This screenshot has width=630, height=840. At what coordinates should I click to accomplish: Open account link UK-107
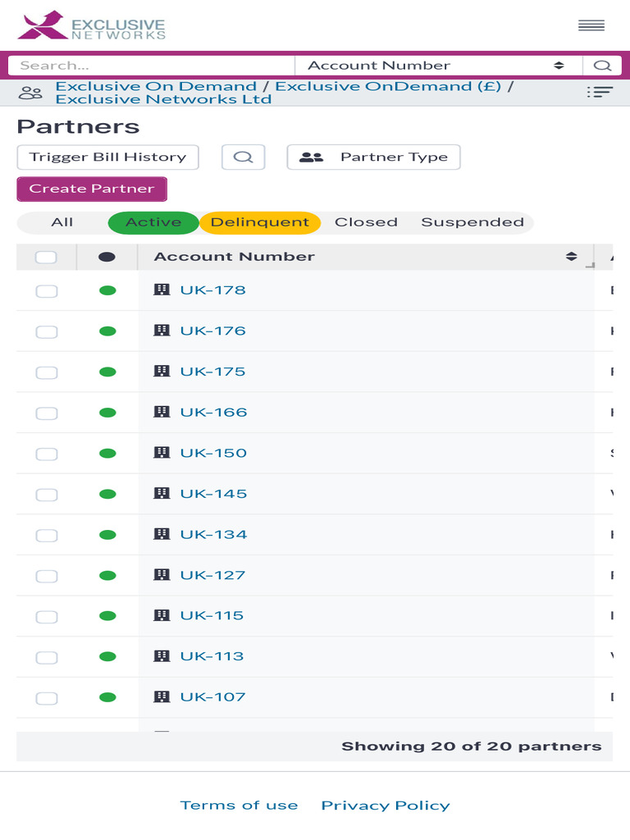pos(212,696)
